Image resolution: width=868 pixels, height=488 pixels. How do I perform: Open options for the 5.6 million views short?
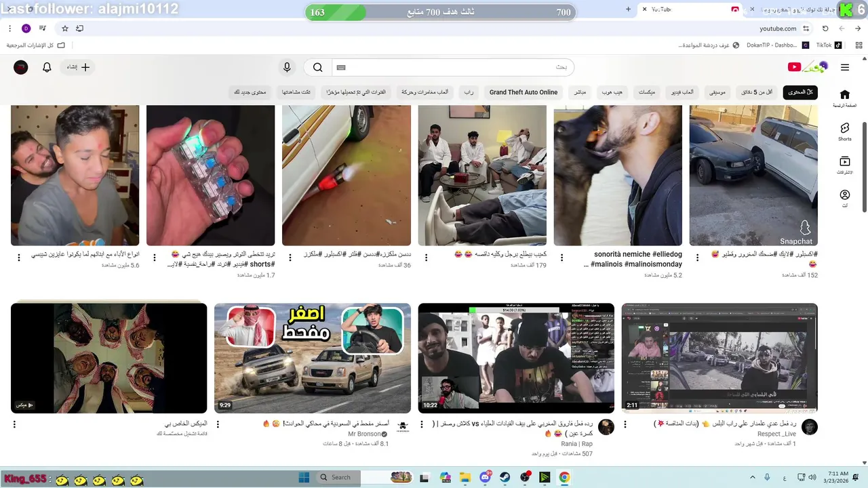[18, 258]
